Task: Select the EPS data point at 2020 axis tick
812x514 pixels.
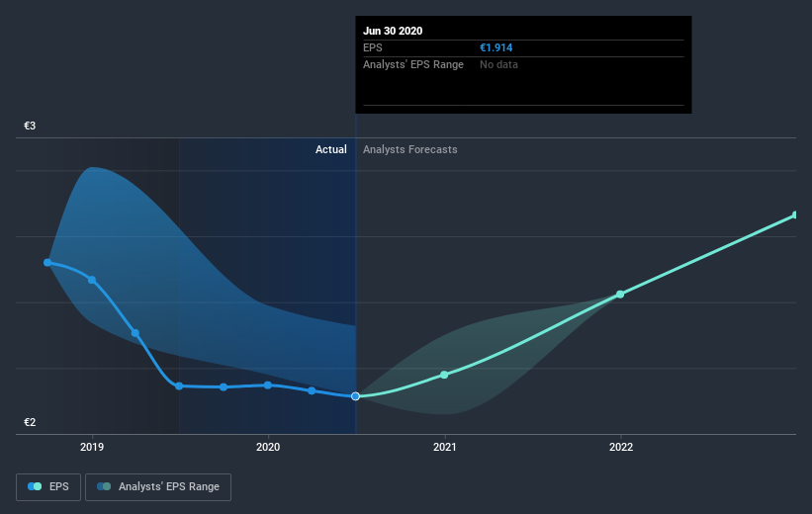Action: (x=268, y=385)
